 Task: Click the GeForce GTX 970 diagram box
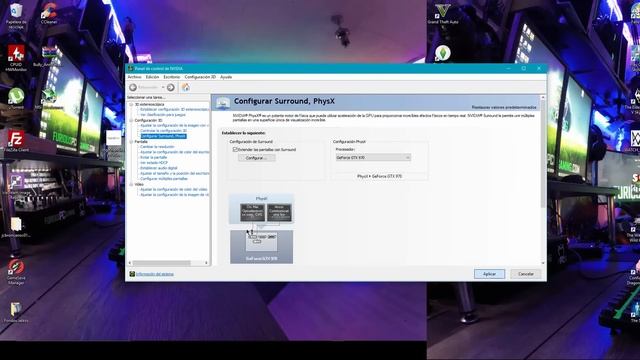pos(261,247)
